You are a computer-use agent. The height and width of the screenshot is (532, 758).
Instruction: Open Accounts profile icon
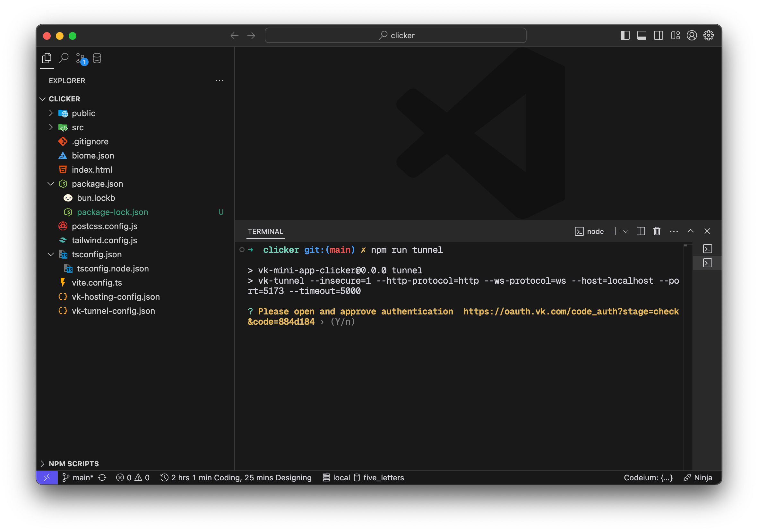click(x=692, y=35)
